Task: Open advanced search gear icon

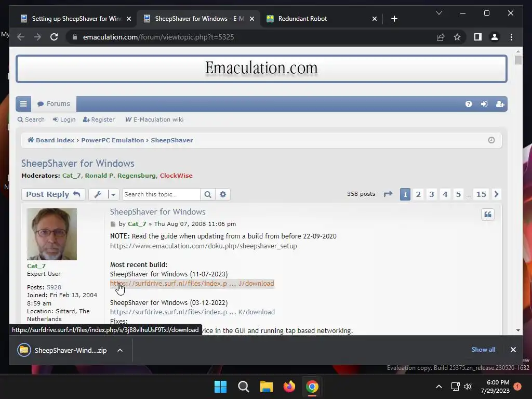Action: (223, 194)
